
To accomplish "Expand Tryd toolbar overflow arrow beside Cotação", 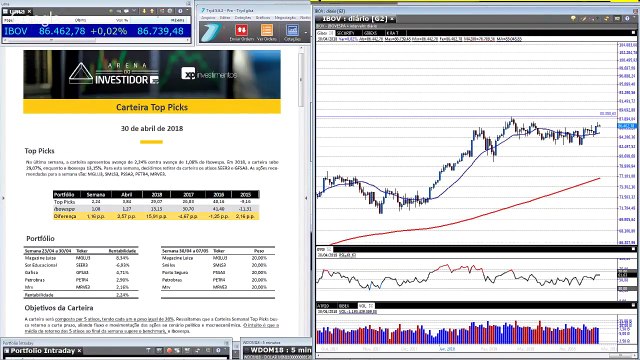I will click(306, 33).
